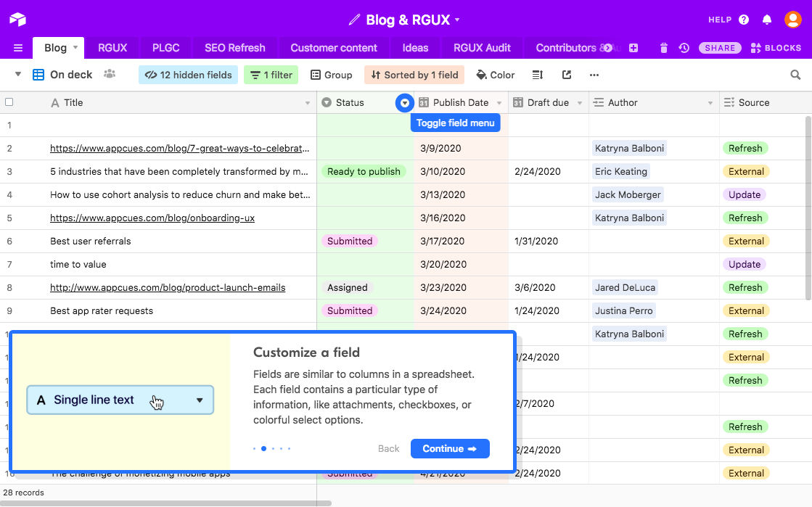The height and width of the screenshot is (507, 812).
Task: Open the more options ellipsis in toolbar
Action: tap(594, 75)
